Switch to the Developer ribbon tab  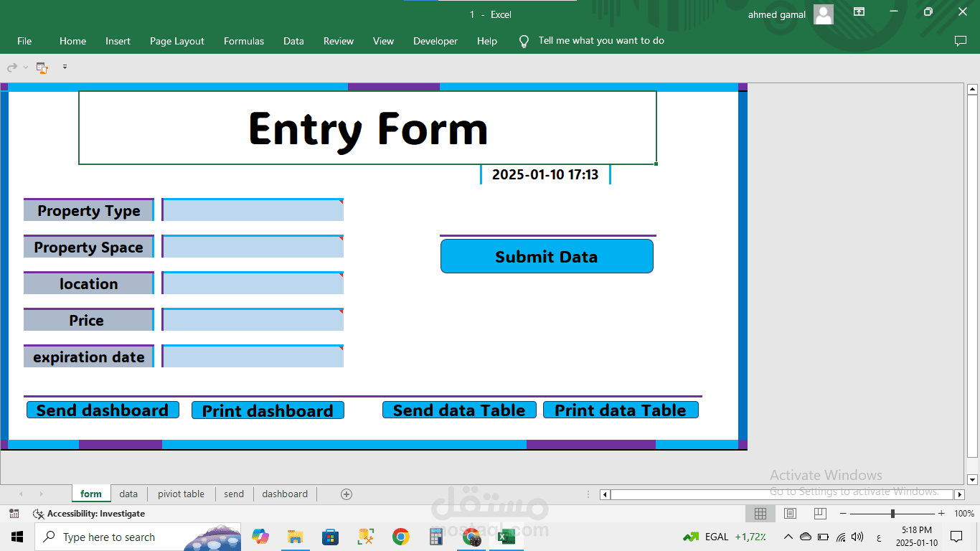[435, 41]
